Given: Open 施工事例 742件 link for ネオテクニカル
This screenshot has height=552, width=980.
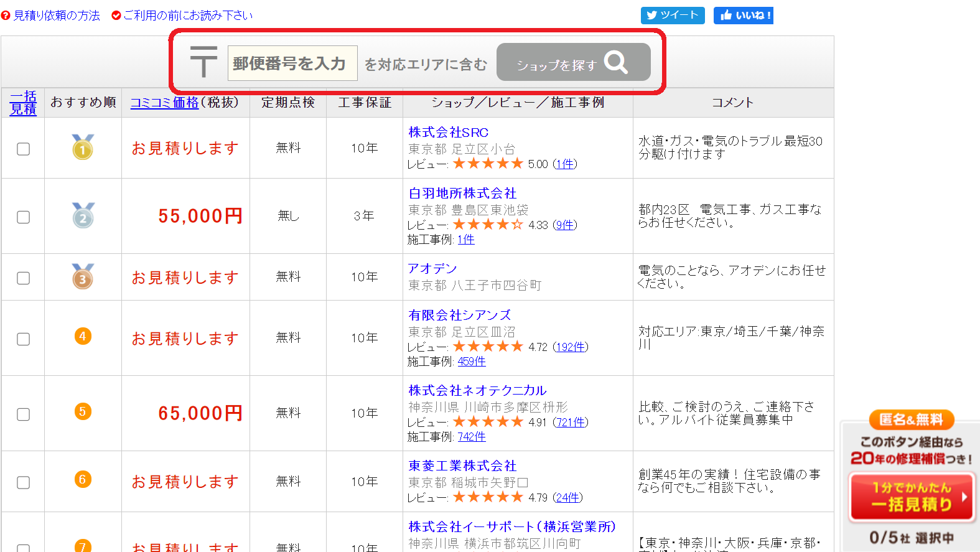Looking at the screenshot, I should pyautogui.click(x=472, y=437).
